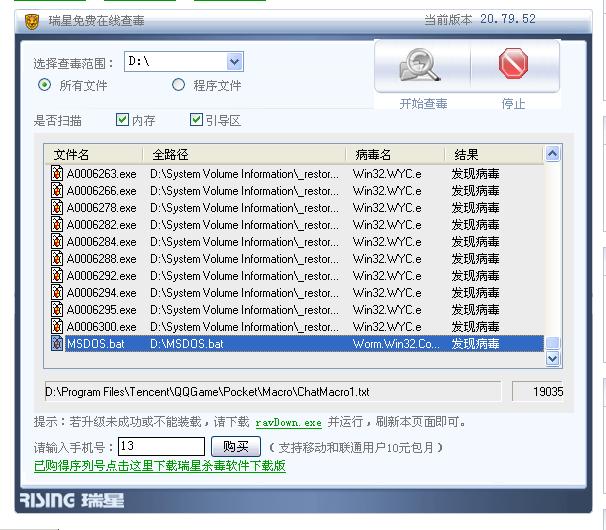Click the 购买 button

point(236,447)
